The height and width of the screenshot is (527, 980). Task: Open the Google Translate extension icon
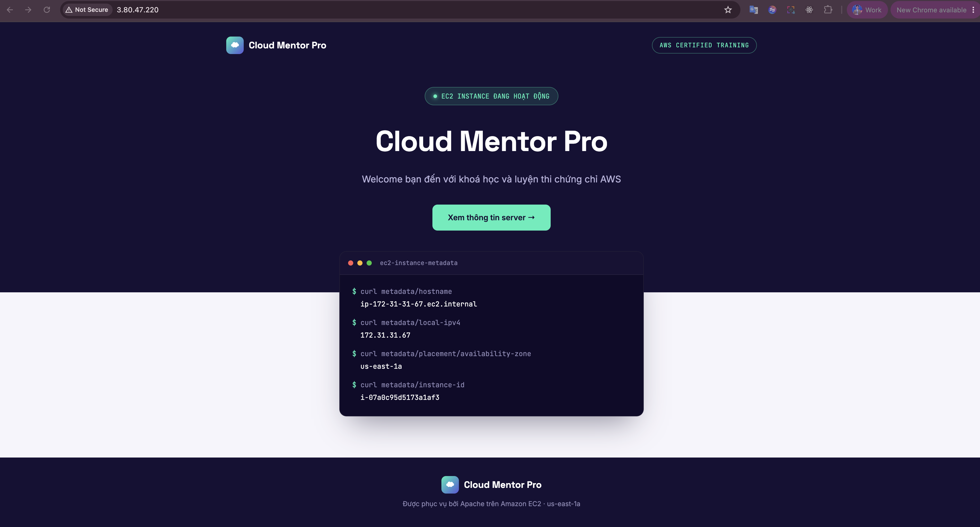pyautogui.click(x=753, y=10)
